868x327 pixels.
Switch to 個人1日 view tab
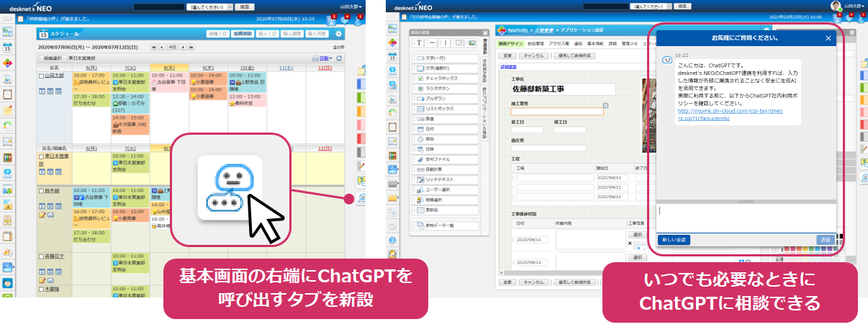coord(267,34)
